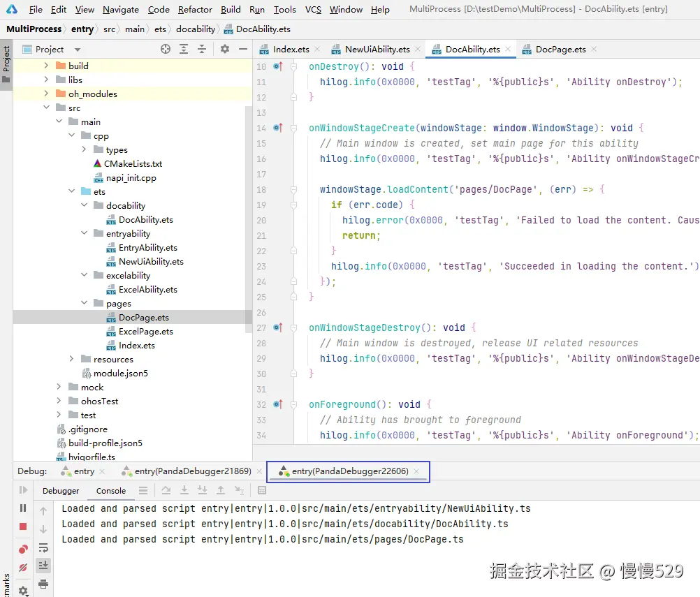Expand the resources folder
The height and width of the screenshot is (597, 700).
click(x=71, y=359)
